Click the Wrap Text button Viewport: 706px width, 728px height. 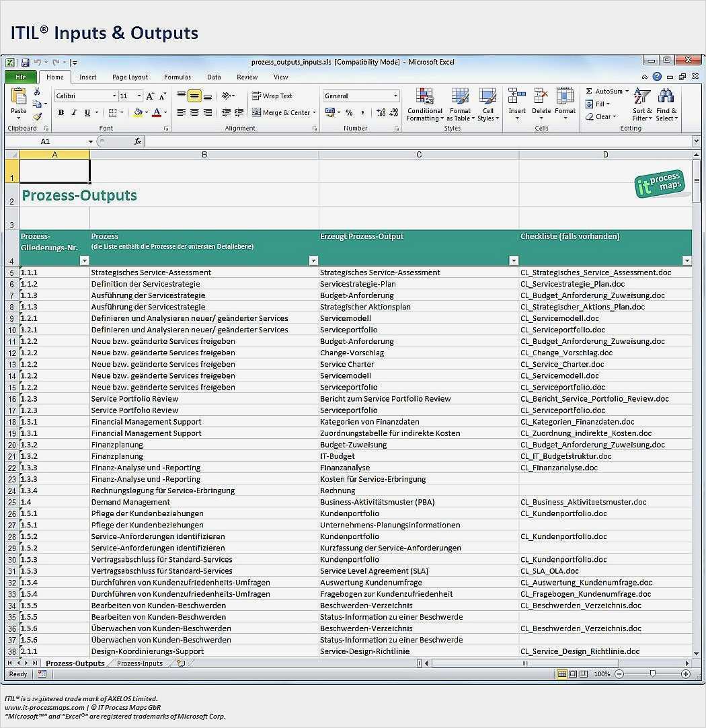[x=272, y=96]
